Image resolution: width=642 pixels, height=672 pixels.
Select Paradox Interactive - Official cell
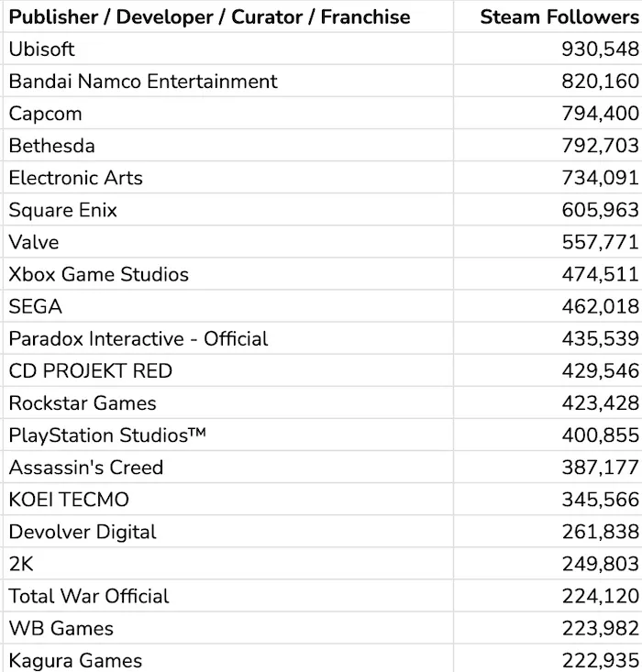pos(138,339)
